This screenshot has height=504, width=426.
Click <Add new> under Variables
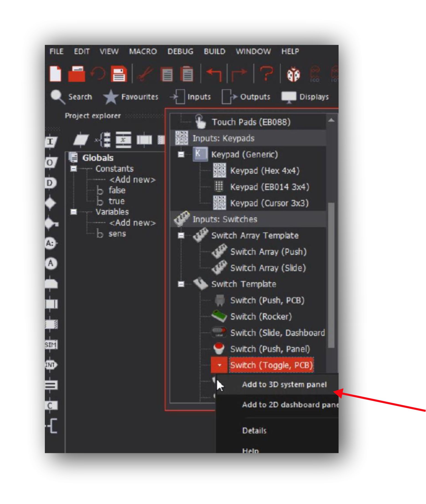pos(132,223)
